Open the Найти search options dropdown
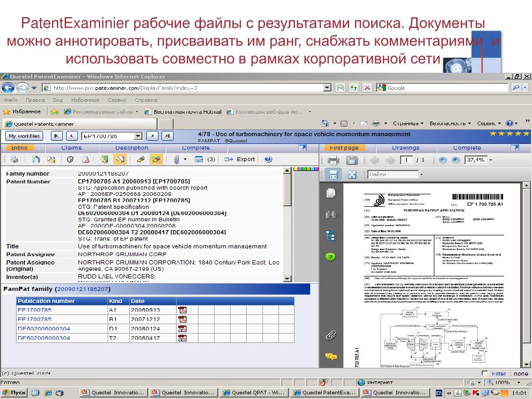Screen dimensions: 532x399 click(421, 175)
